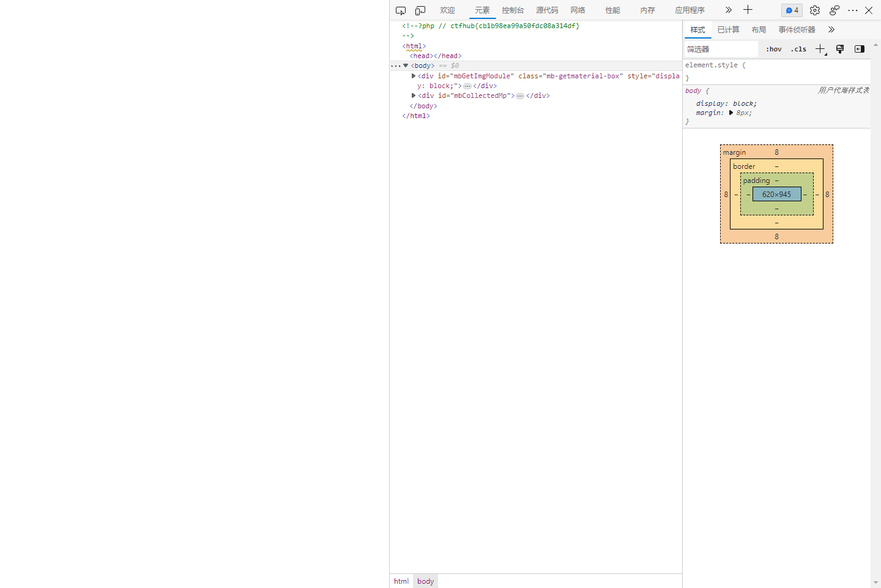
Task: Add a new style rule
Action: (821, 49)
